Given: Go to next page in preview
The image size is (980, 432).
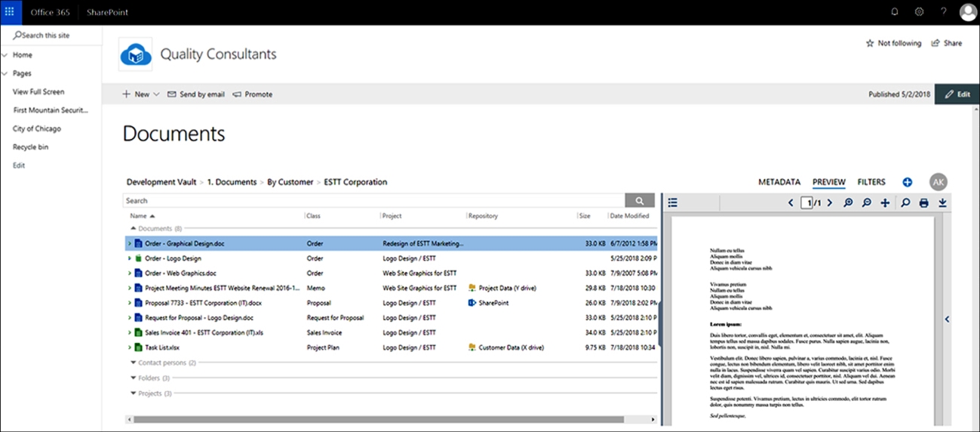Looking at the screenshot, I should click(829, 203).
